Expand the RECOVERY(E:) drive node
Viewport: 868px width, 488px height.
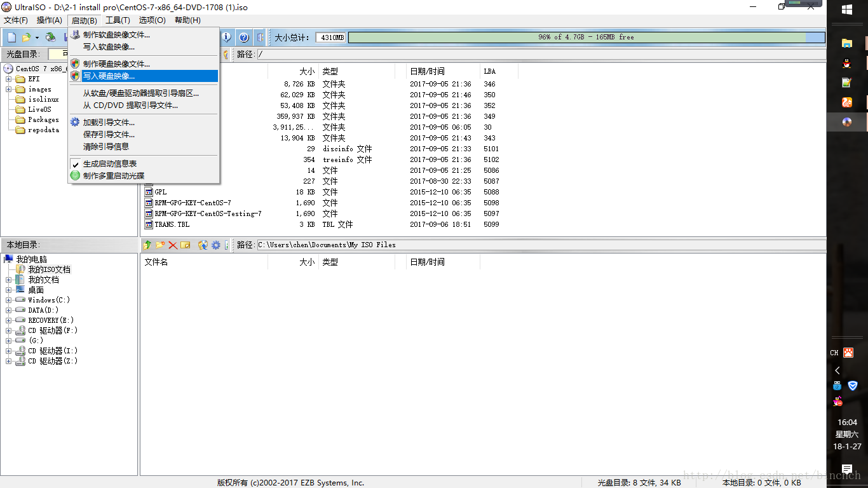point(9,320)
